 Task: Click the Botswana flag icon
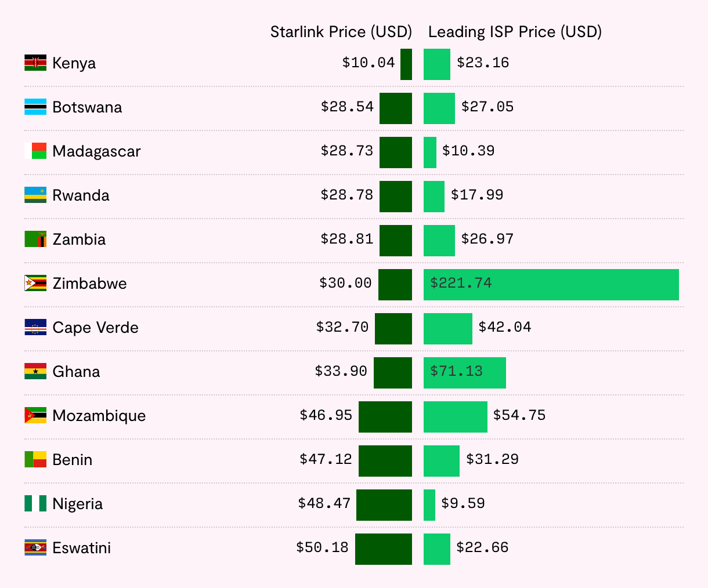[x=35, y=107]
